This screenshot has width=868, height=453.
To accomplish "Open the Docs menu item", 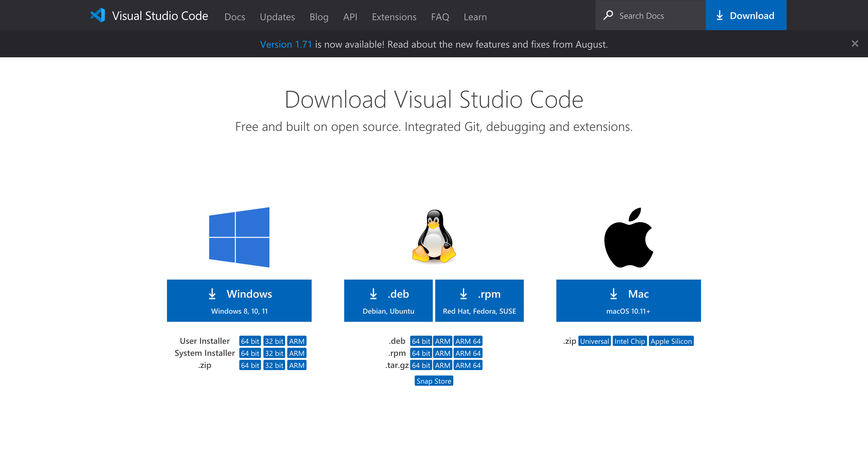I will pyautogui.click(x=234, y=17).
